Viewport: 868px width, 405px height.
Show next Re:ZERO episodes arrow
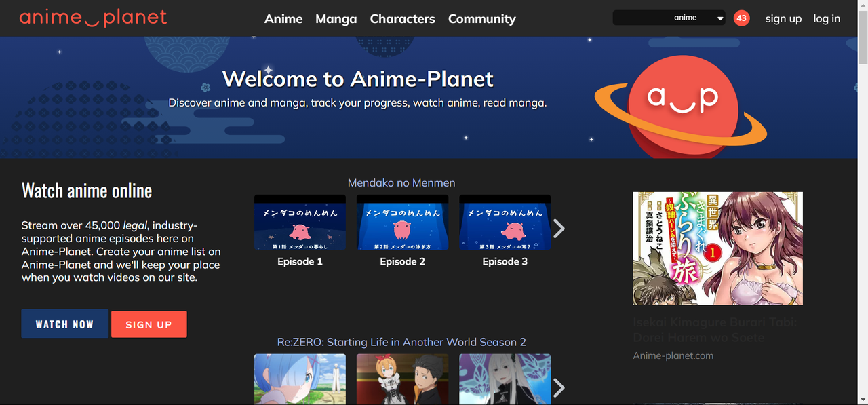pyautogui.click(x=559, y=387)
